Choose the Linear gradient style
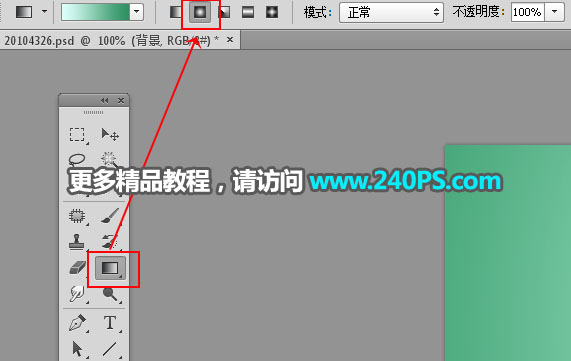Viewport: 571px width, 361px height. pyautogui.click(x=176, y=12)
